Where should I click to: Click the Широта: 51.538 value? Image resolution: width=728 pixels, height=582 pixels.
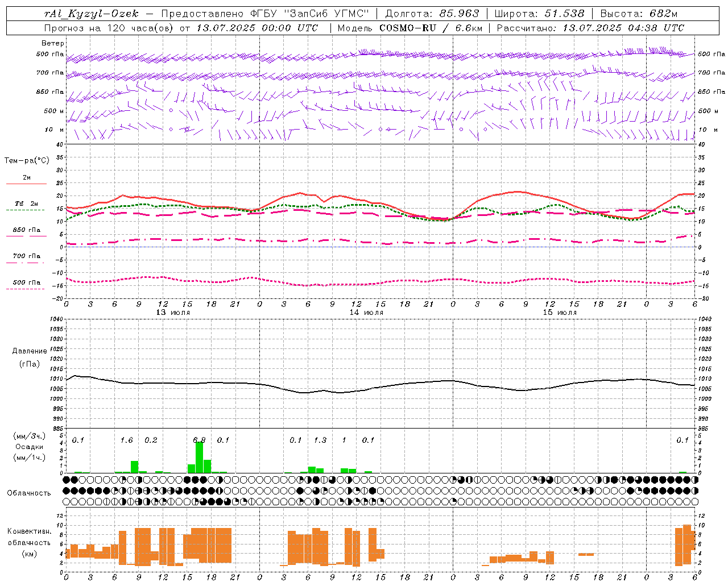[539, 14]
